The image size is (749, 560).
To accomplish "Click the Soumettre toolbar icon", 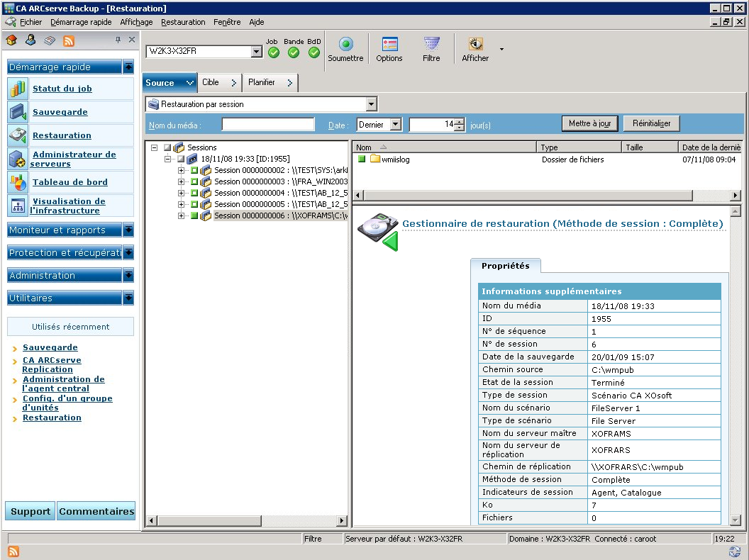I will [345, 45].
